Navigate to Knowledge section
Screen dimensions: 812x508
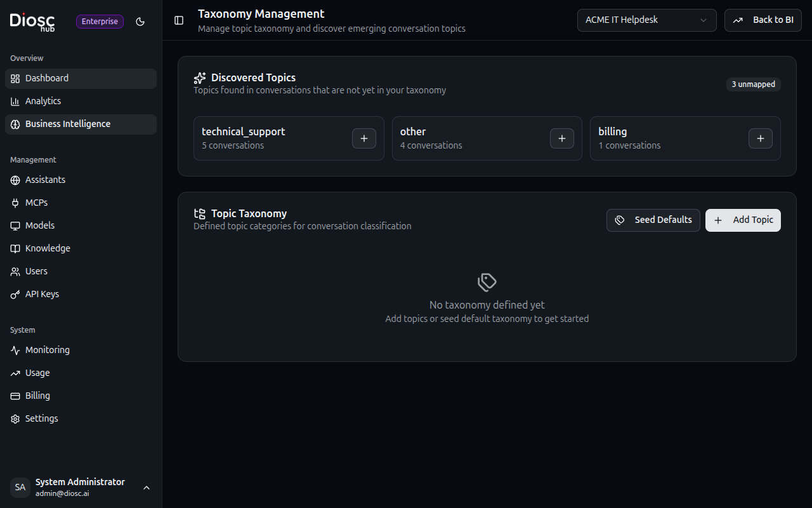48,248
